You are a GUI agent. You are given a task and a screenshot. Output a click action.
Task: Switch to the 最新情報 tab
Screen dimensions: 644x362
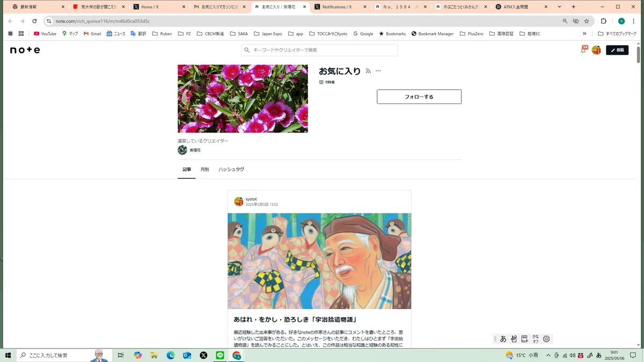(38, 7)
